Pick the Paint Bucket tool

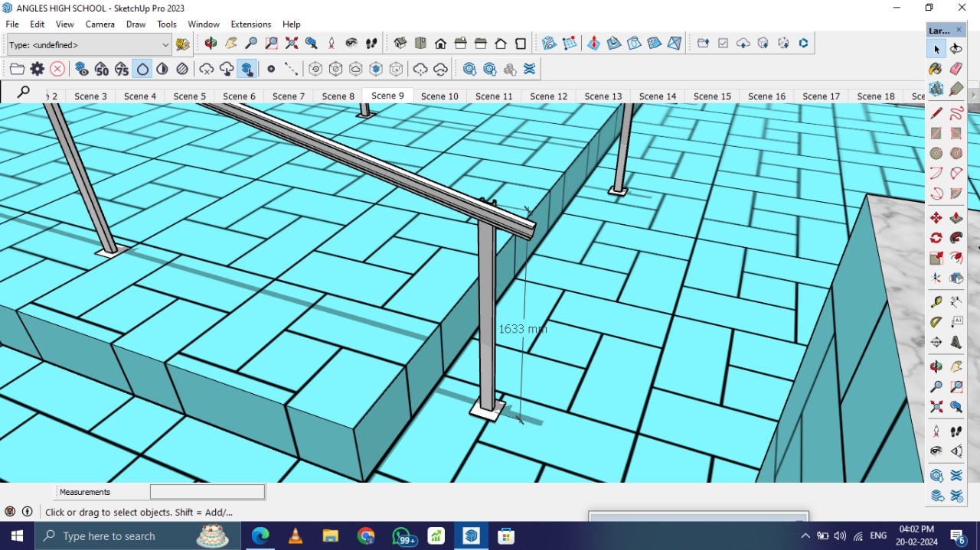coord(936,69)
